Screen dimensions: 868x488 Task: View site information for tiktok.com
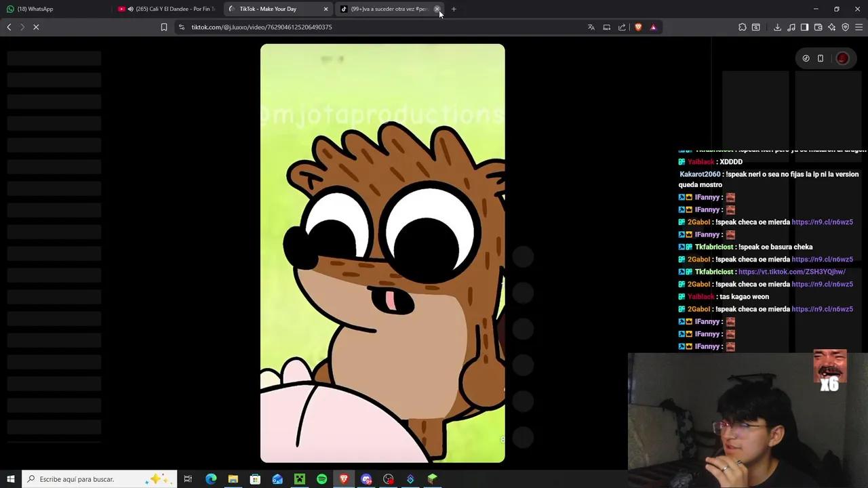click(x=181, y=27)
